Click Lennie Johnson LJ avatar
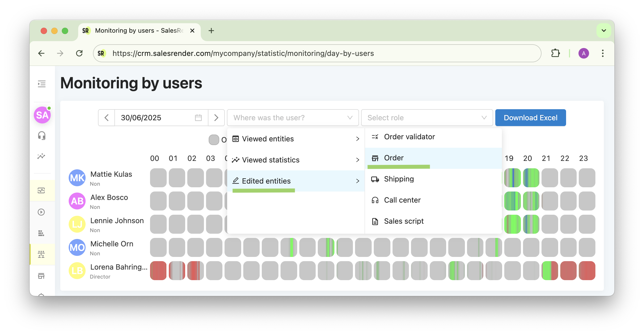This screenshot has height=335, width=644. pos(77,224)
